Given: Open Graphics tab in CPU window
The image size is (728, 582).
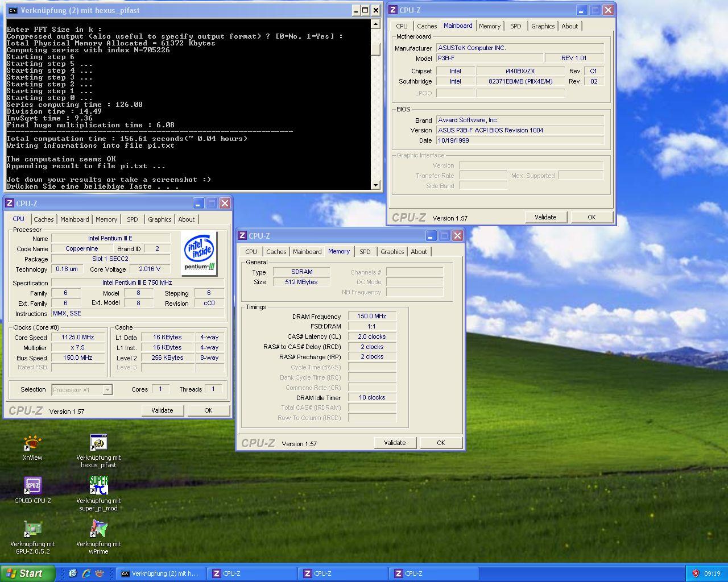Looking at the screenshot, I should click(160, 219).
